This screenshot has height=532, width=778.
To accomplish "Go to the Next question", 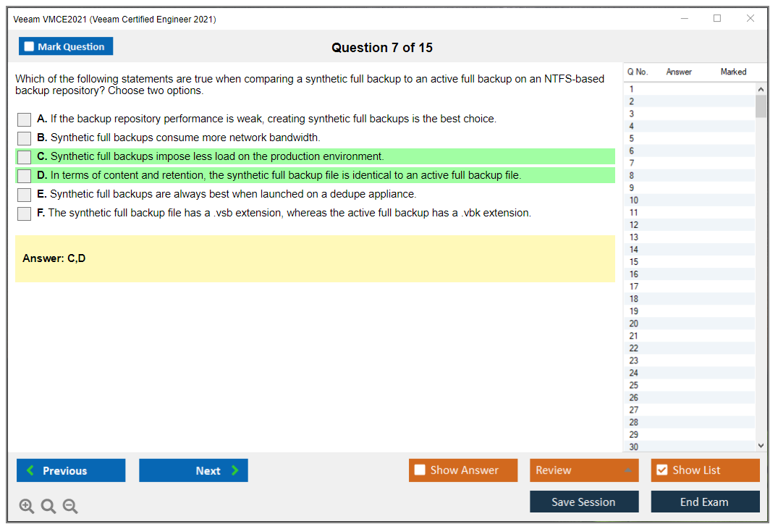I will tap(193, 470).
